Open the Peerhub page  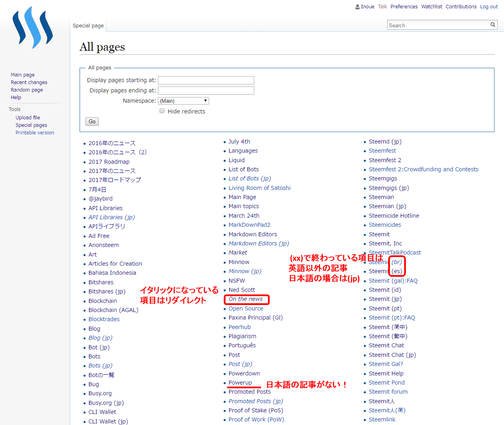[240, 327]
